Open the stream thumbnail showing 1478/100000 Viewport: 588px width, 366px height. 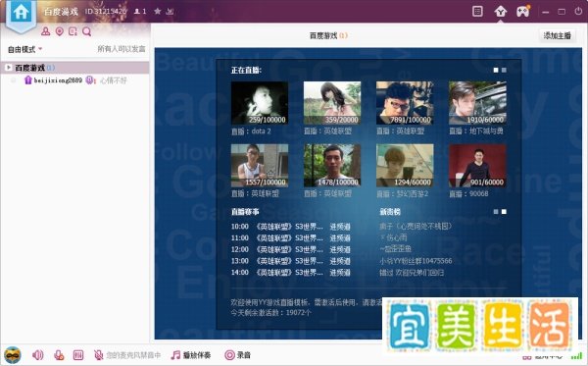click(x=332, y=166)
